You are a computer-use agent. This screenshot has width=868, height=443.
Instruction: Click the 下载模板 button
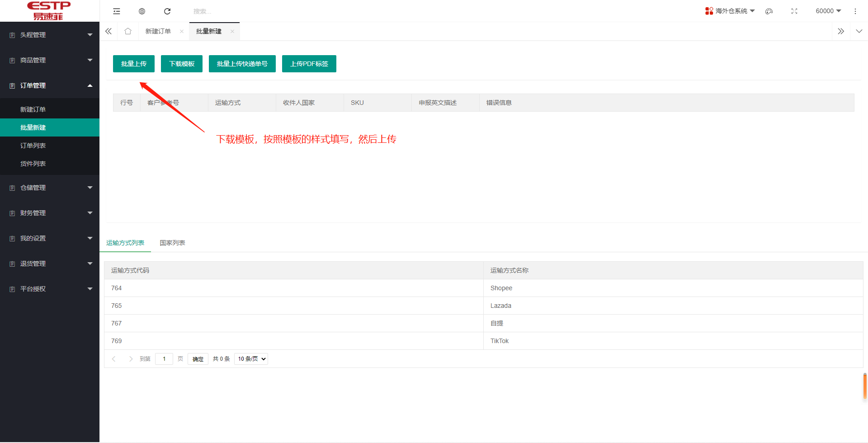coord(181,63)
